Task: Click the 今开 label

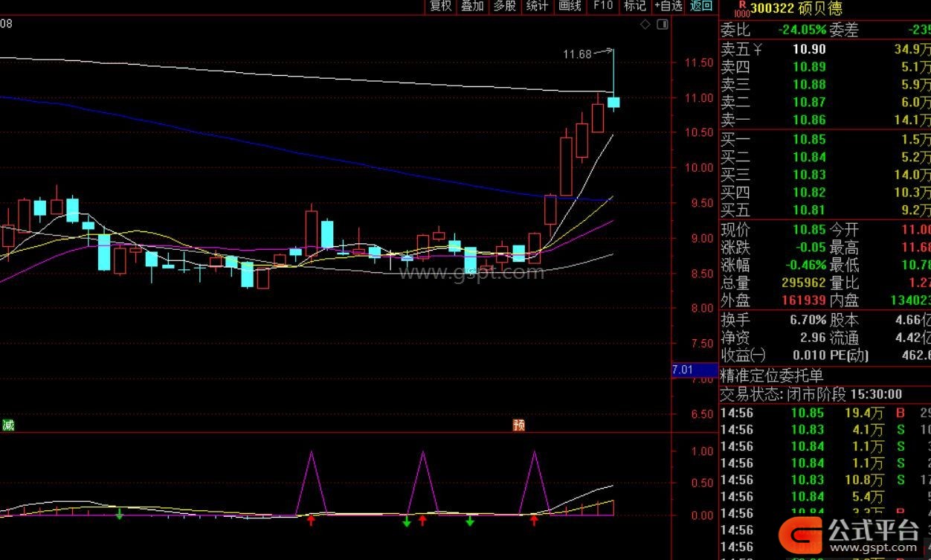Action: click(844, 230)
